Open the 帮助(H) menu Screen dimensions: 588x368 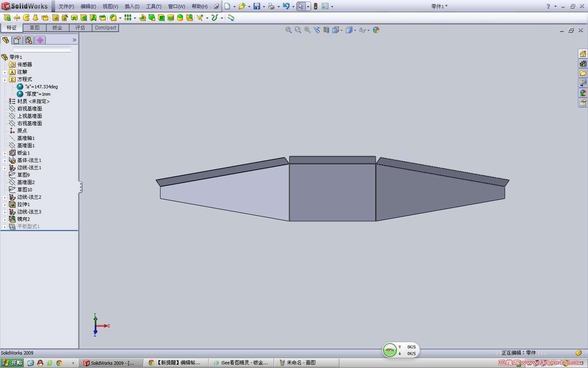click(200, 7)
